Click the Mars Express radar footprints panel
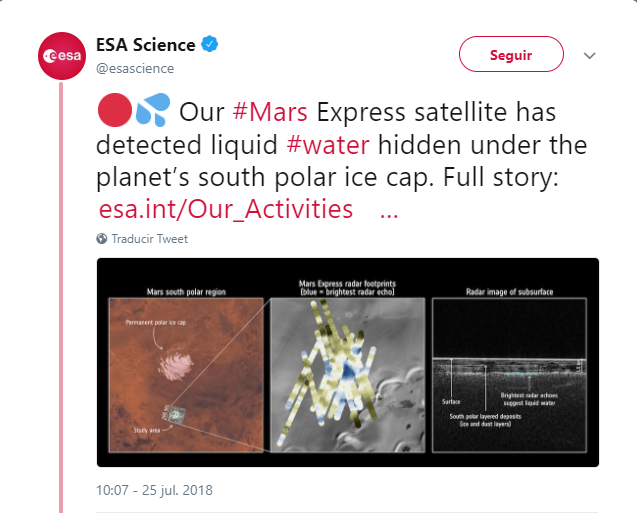Viewport: 637px width, 513px height. point(346,375)
